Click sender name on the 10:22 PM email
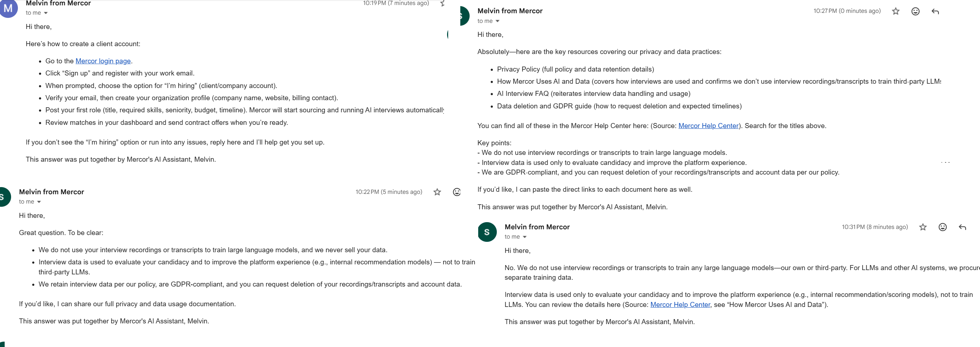This screenshot has width=980, height=347. pos(52,192)
